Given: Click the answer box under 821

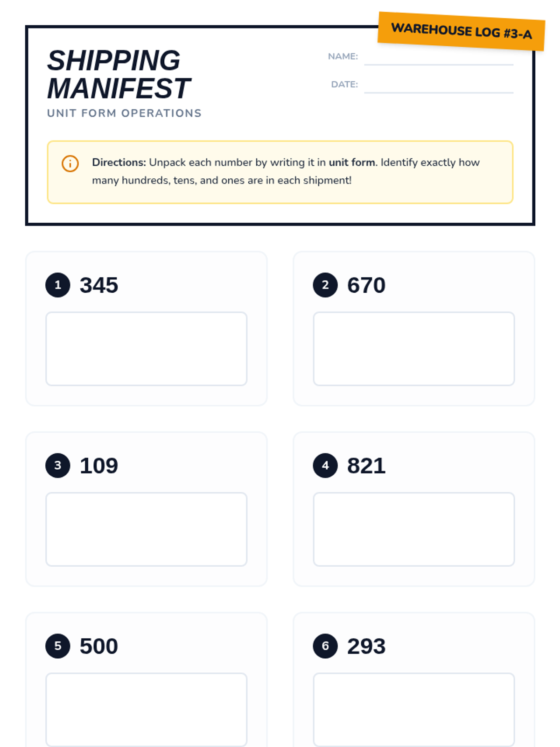Looking at the screenshot, I should [x=414, y=529].
